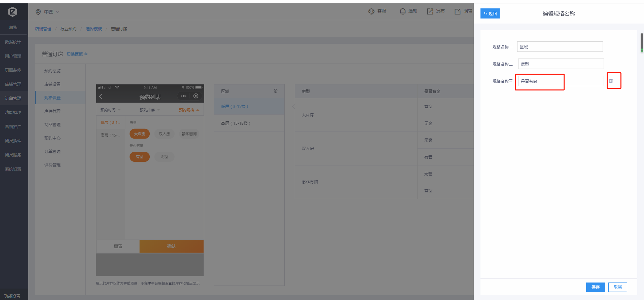Click the 规格名称二 input containing 房型

pyautogui.click(x=561, y=64)
